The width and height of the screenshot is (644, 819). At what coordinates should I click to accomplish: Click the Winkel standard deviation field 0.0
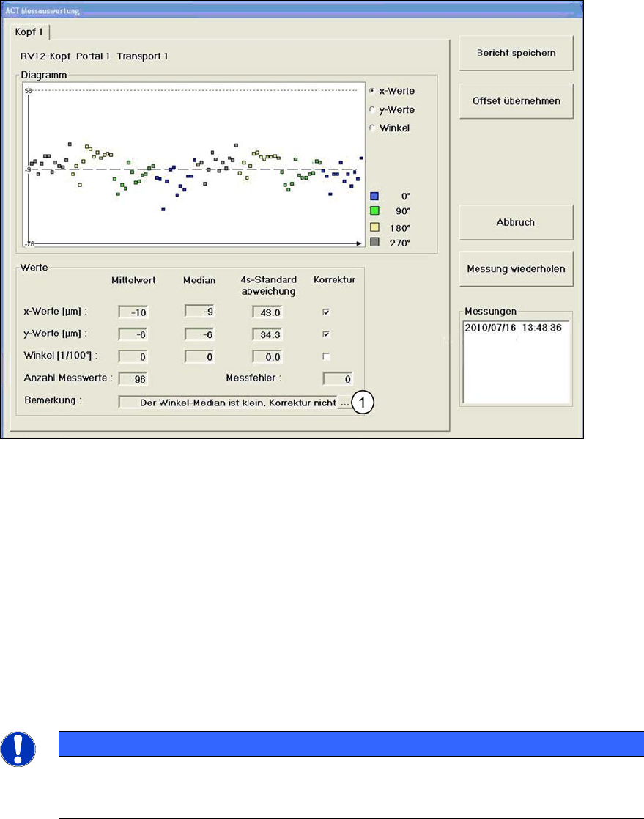tap(267, 357)
